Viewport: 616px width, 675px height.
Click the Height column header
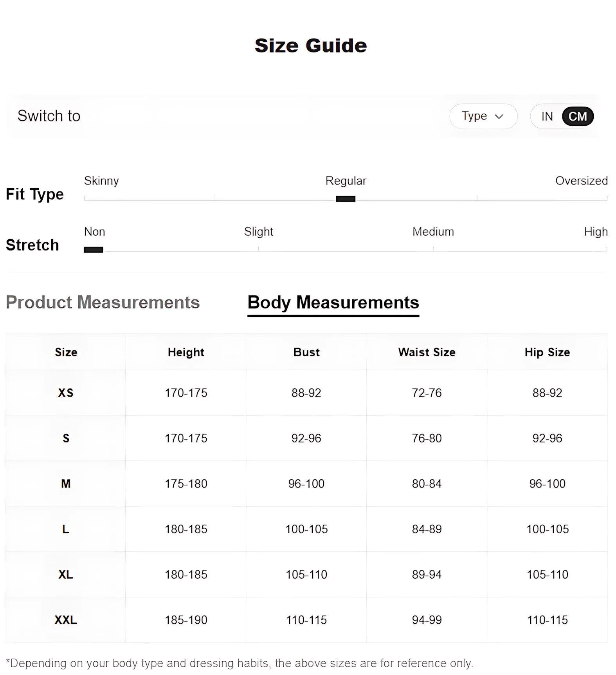186,352
